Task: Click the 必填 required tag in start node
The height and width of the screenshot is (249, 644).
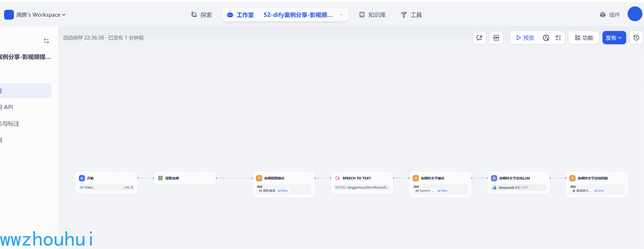Action: pos(127,187)
